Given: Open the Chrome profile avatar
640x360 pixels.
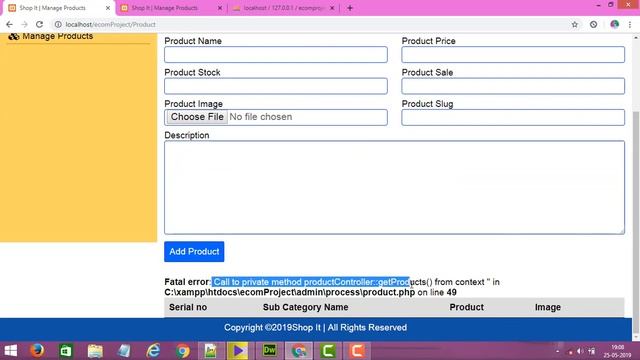Looking at the screenshot, I should point(614,24).
